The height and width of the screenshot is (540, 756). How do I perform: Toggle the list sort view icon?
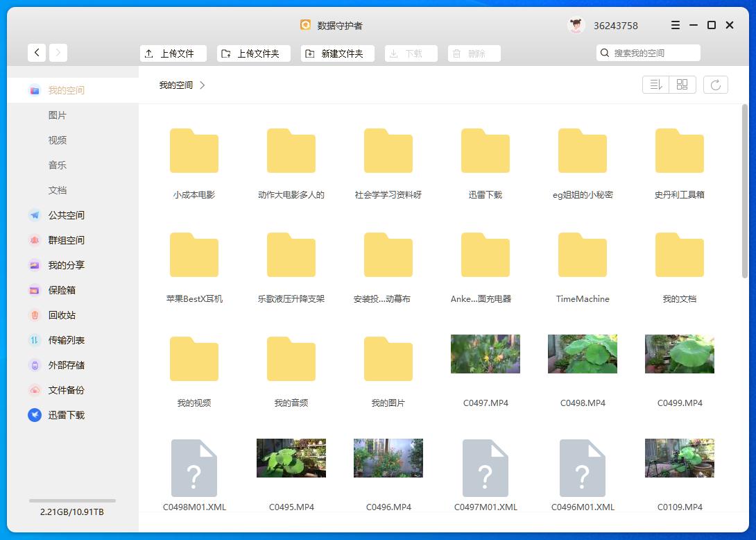pos(655,84)
